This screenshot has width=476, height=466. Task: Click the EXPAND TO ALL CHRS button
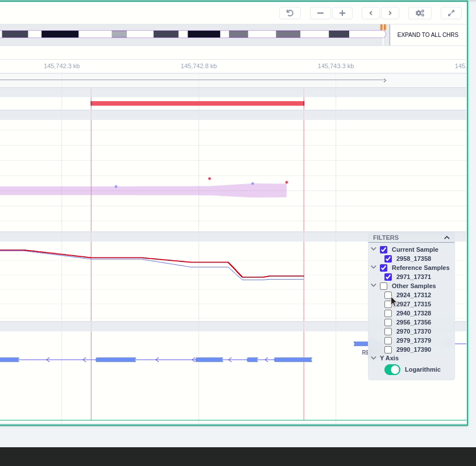click(x=428, y=35)
